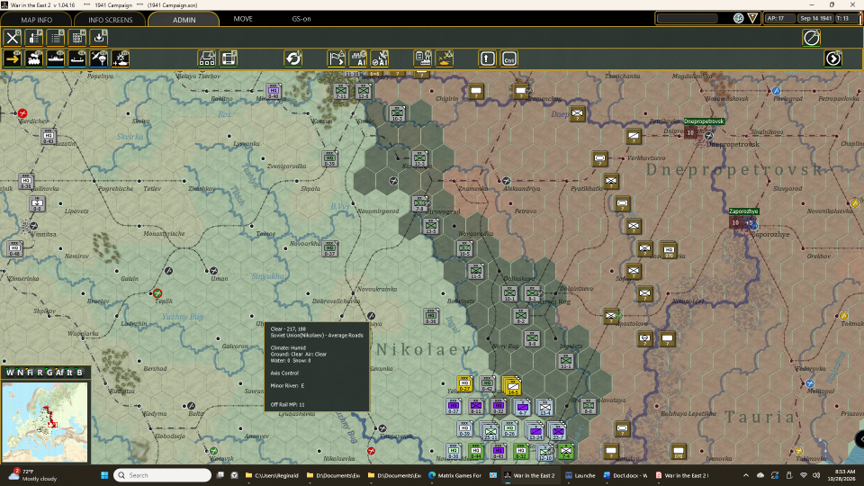Toggle the GS-on ground support indicator
The height and width of the screenshot is (486, 864).
coord(301,19)
